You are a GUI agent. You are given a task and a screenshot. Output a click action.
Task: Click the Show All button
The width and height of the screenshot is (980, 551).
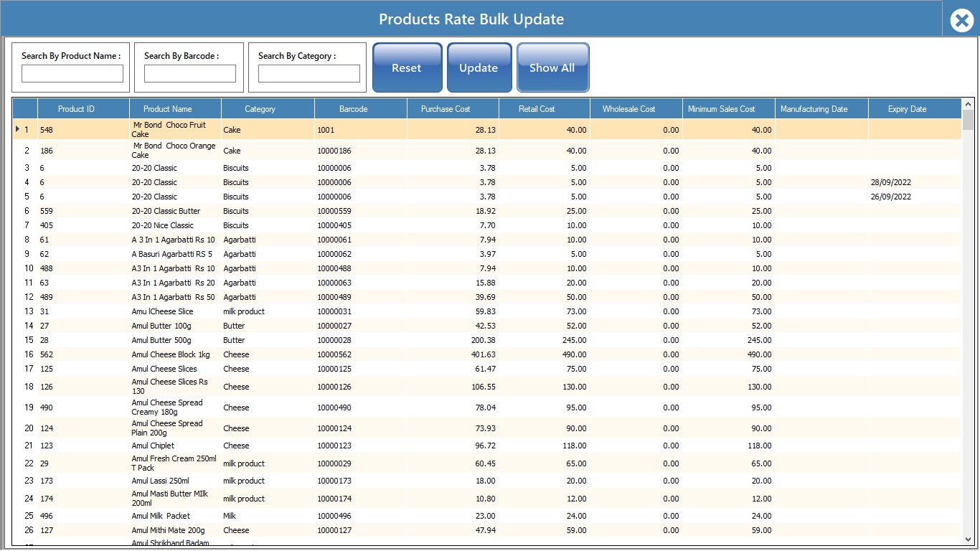click(x=552, y=68)
